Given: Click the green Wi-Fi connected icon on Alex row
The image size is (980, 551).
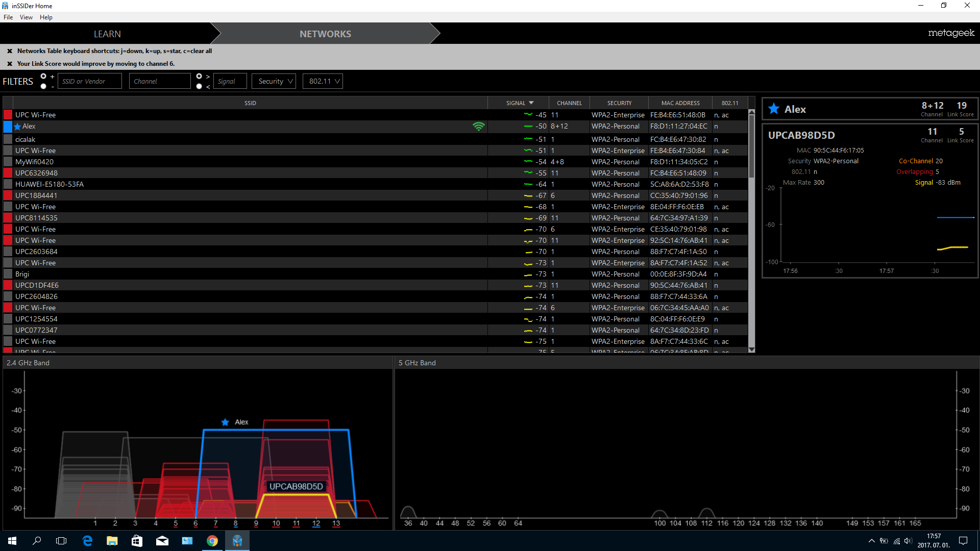Looking at the screenshot, I should [478, 127].
